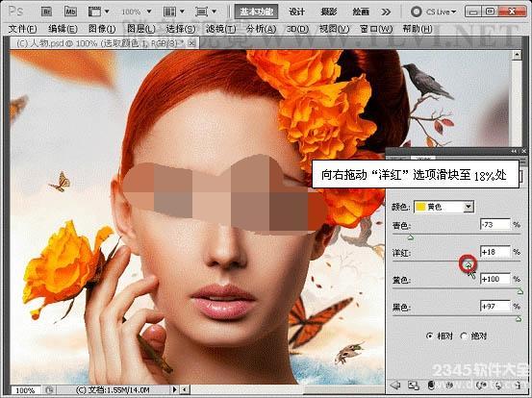Click the vertical scrollbar up arrow

[517, 55]
